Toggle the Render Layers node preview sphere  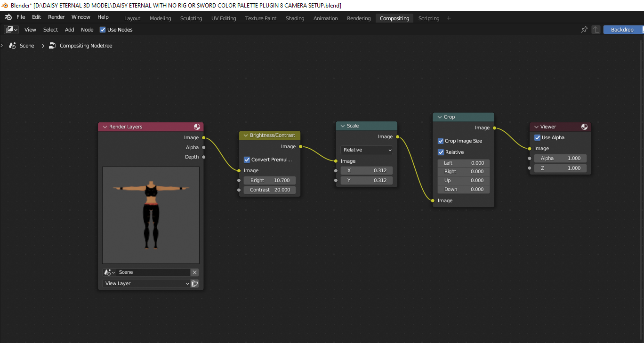pyautogui.click(x=197, y=127)
